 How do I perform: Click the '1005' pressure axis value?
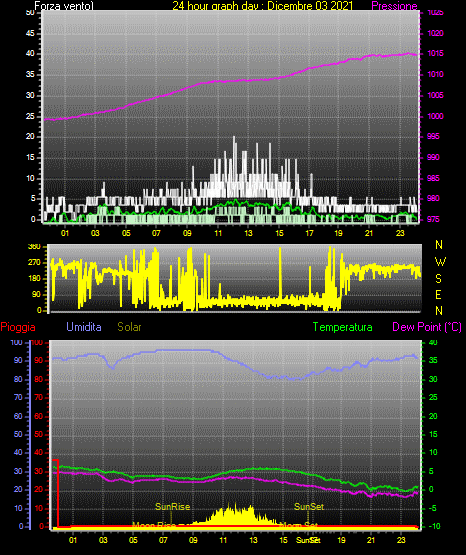click(436, 95)
